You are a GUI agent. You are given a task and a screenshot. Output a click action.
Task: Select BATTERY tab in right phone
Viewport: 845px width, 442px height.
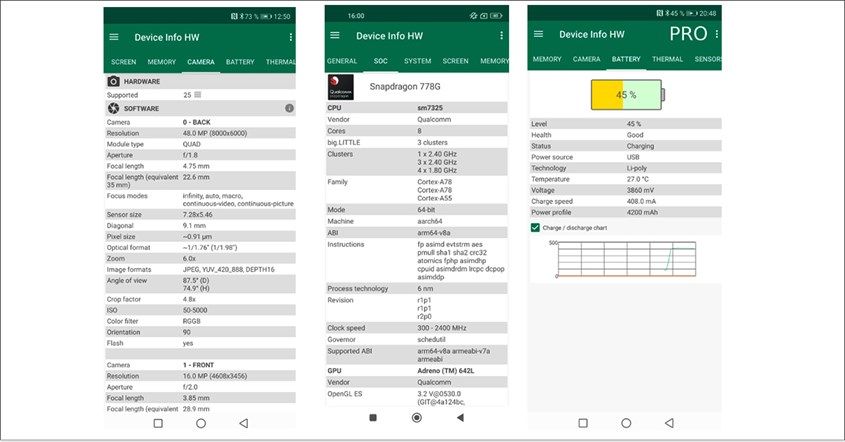626,59
